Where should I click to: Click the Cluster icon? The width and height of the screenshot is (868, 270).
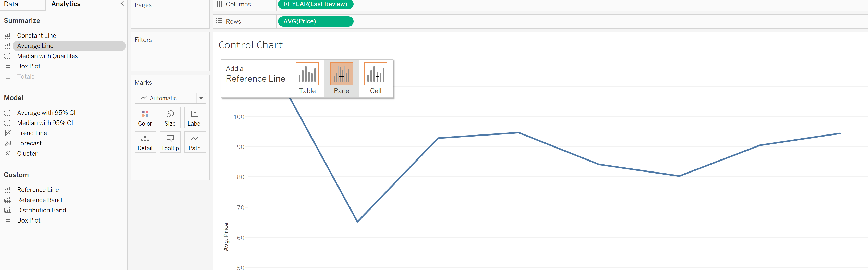8,154
